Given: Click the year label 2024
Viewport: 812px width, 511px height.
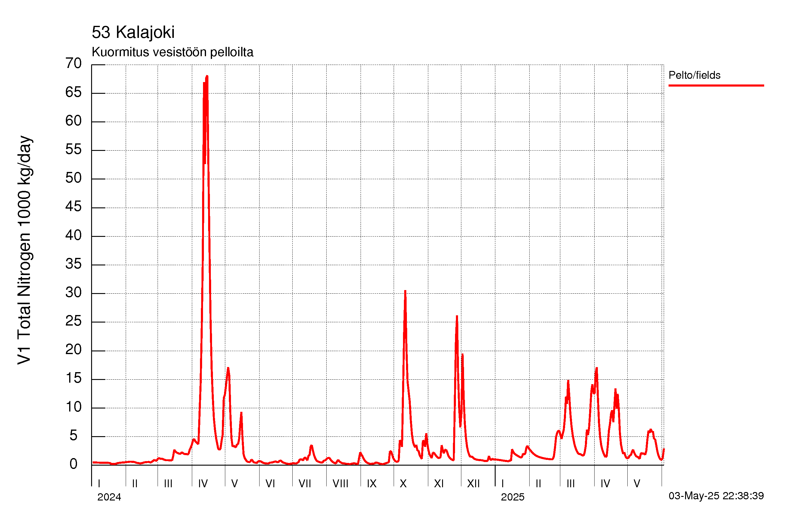Looking at the screenshot, I should coord(109,497).
